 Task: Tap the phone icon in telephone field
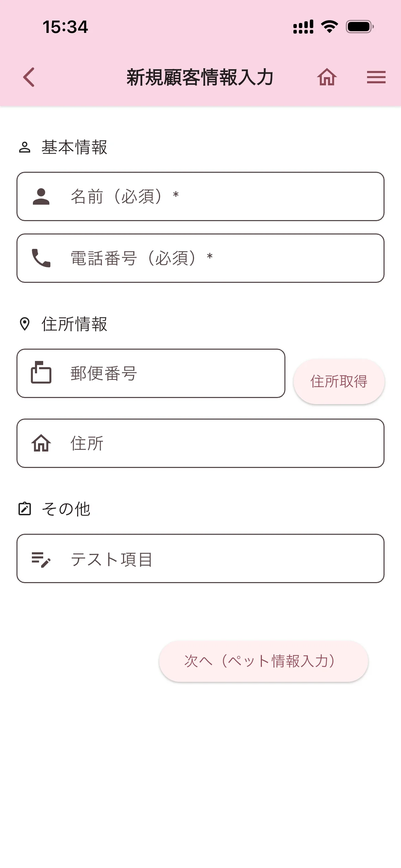coord(41,258)
